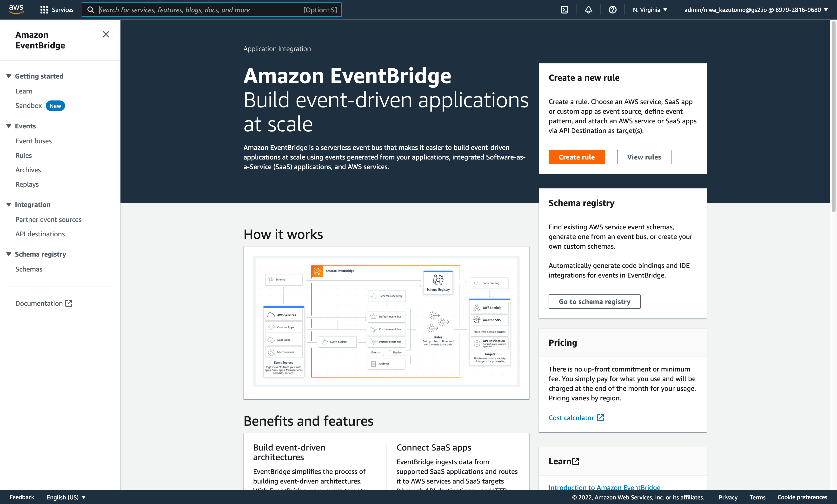
Task: Open the Sandbox sidebar item
Action: 28,106
